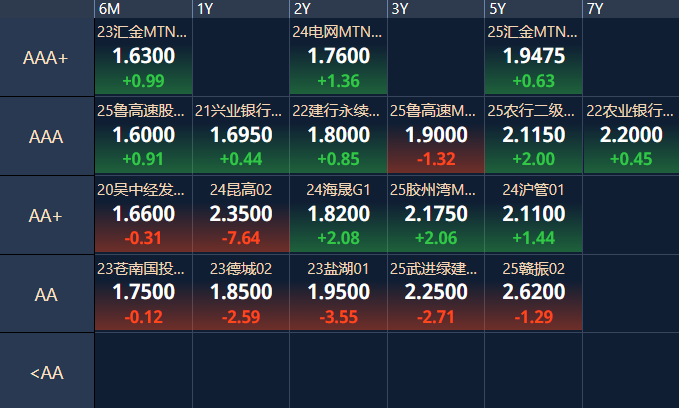Select the 24昆高02 bond cell
The image size is (679, 408).
[241, 214]
